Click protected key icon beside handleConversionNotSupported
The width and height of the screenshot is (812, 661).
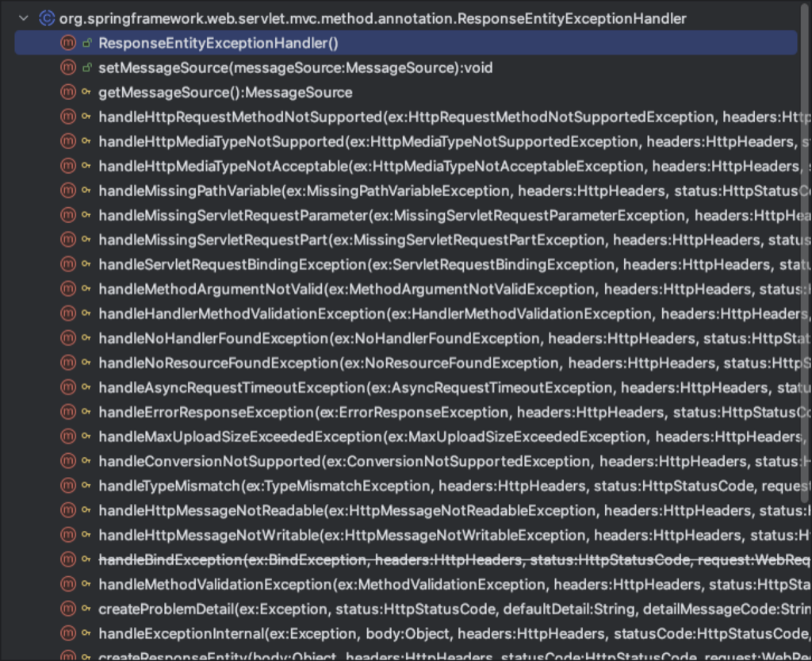click(x=86, y=461)
